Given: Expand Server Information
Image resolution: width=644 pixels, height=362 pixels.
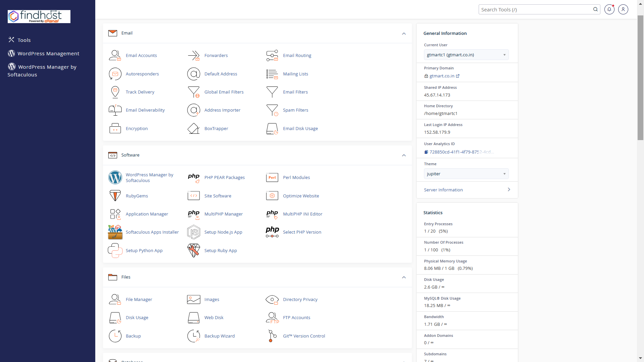Looking at the screenshot, I should [467, 190].
